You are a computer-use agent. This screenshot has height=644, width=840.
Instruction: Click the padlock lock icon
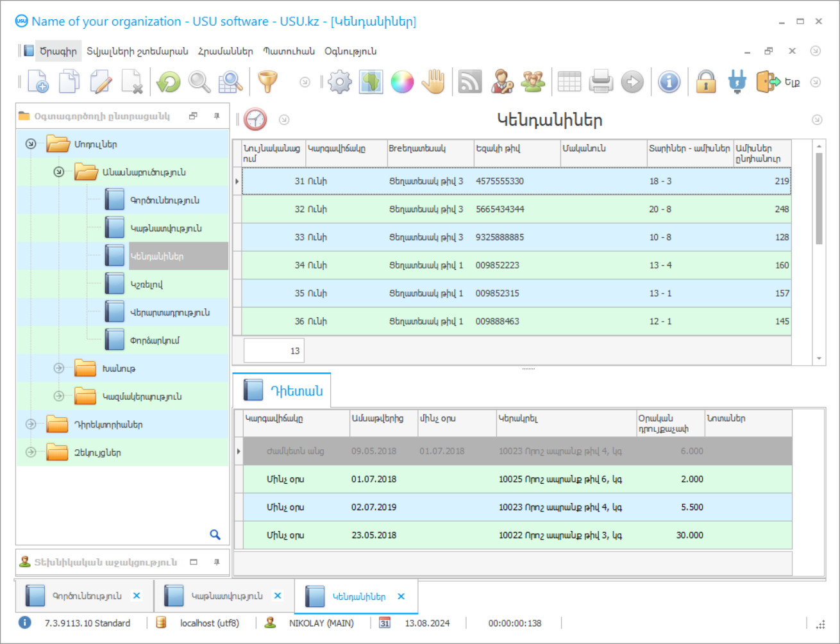coord(706,82)
